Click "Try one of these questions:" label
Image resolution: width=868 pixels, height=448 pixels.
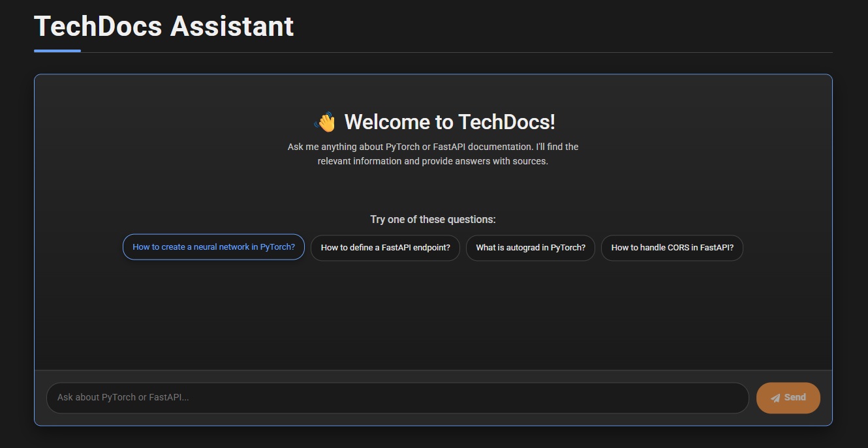click(x=433, y=219)
